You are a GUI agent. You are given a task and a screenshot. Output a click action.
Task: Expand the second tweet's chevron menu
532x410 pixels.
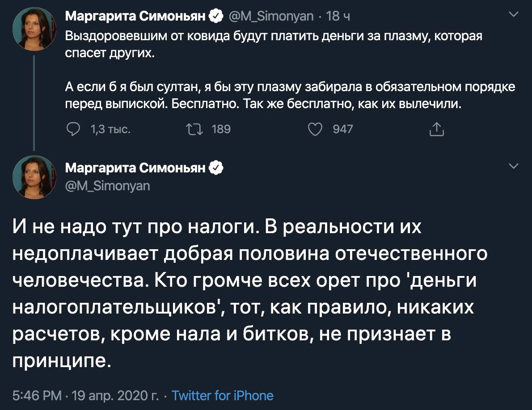click(x=515, y=166)
